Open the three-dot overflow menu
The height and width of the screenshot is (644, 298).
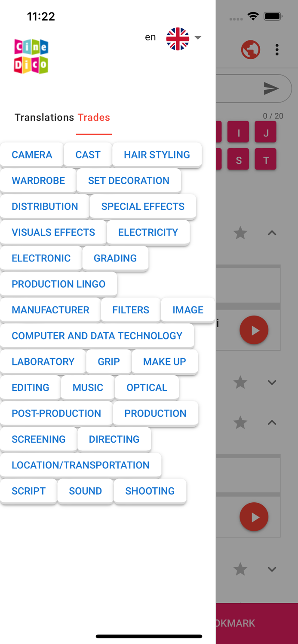pyautogui.click(x=277, y=50)
